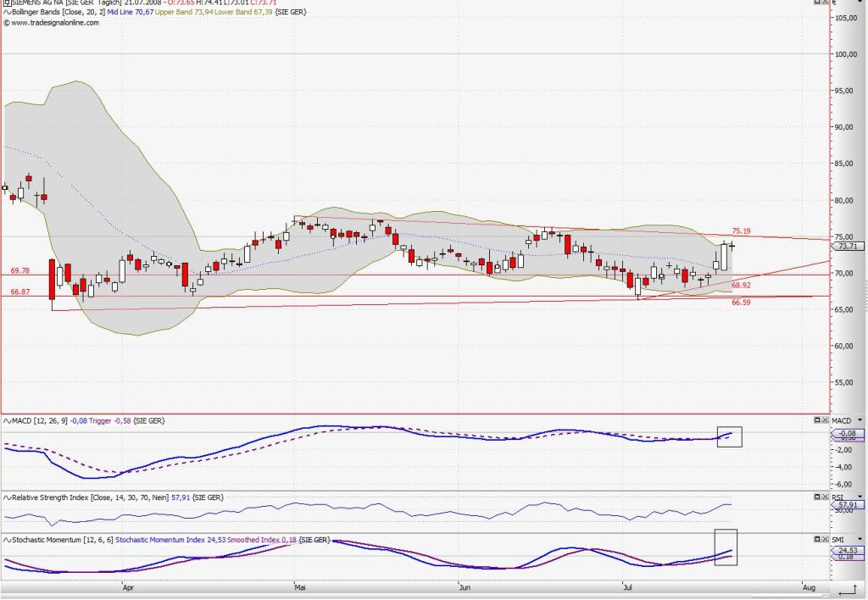This screenshot has height=600, width=868.
Task: Click the 73,71 last price tag on price axis
Action: click(x=847, y=247)
